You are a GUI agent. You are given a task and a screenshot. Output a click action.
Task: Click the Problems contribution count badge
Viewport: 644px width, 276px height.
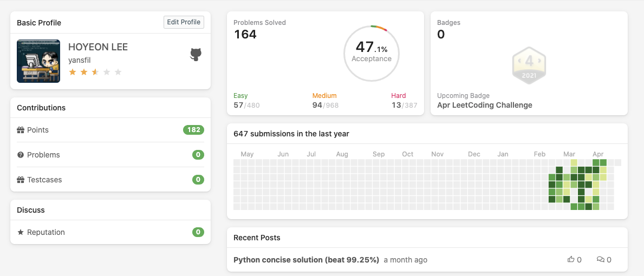[x=198, y=155]
